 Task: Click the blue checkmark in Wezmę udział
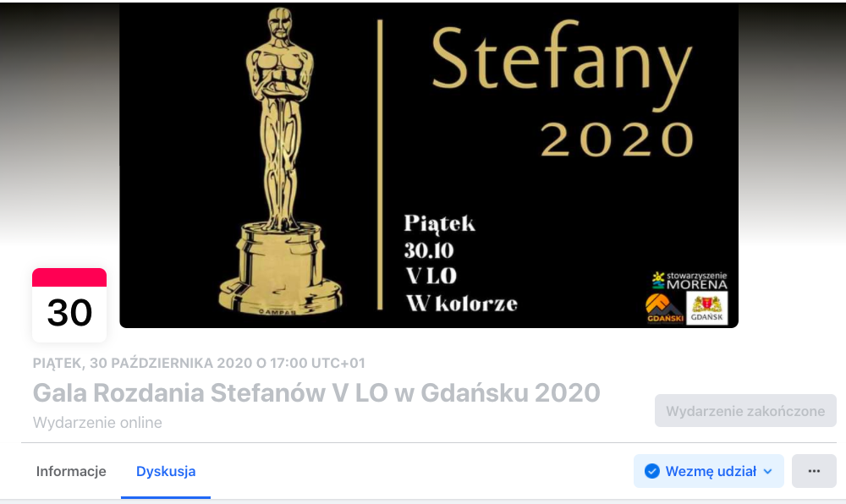click(651, 471)
